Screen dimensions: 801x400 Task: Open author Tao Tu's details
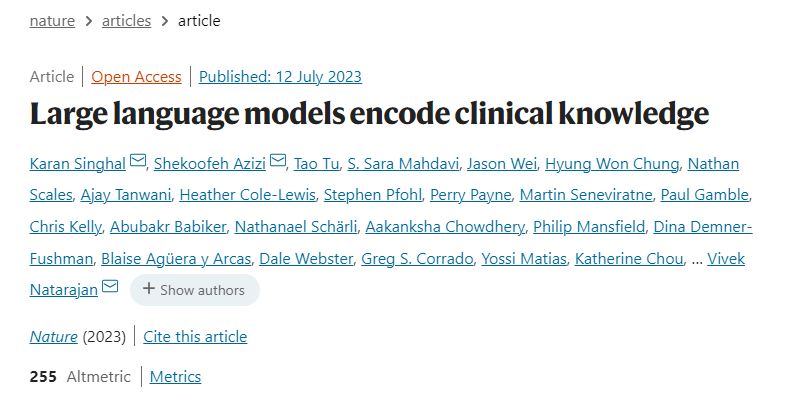315,163
